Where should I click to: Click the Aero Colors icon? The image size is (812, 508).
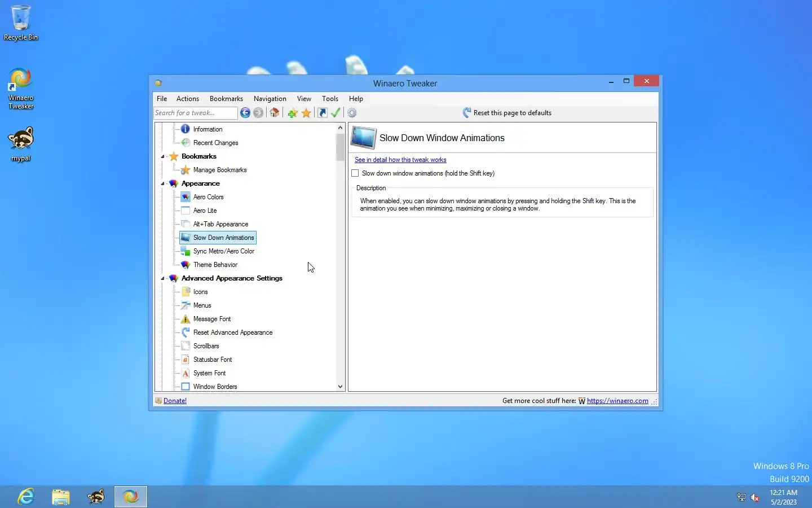186,197
